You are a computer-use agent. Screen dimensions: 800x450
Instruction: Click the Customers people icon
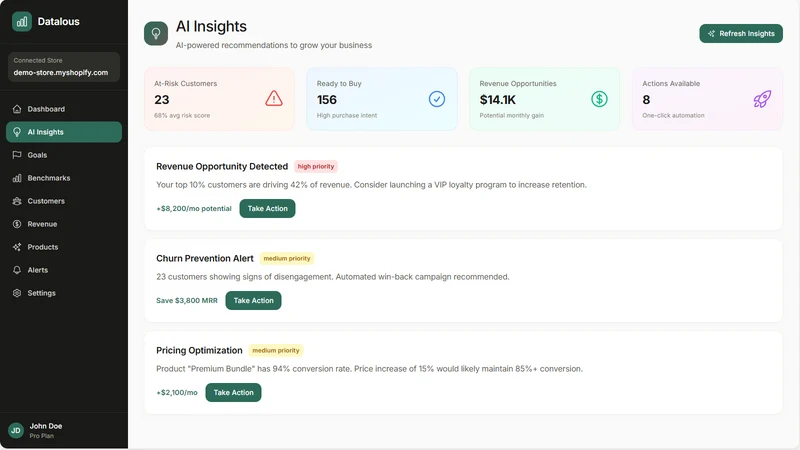(x=17, y=201)
